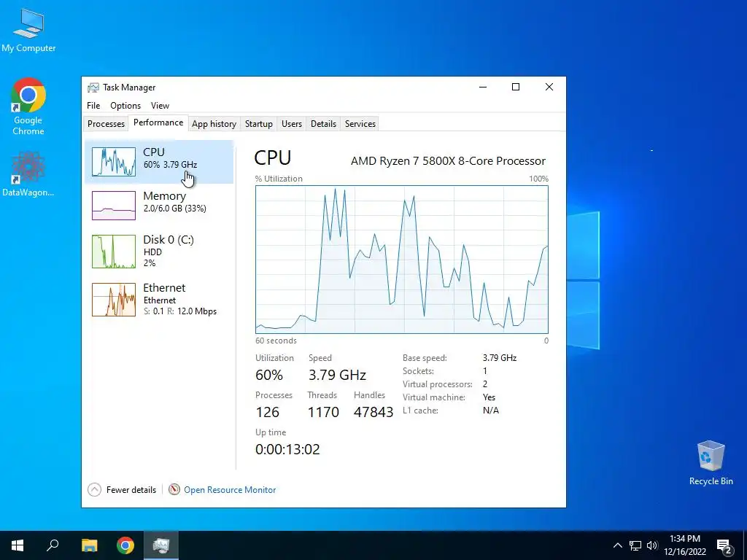Screen dimensions: 747x560
Task: Select the DataWagon desktop shortcut
Action: click(x=28, y=174)
